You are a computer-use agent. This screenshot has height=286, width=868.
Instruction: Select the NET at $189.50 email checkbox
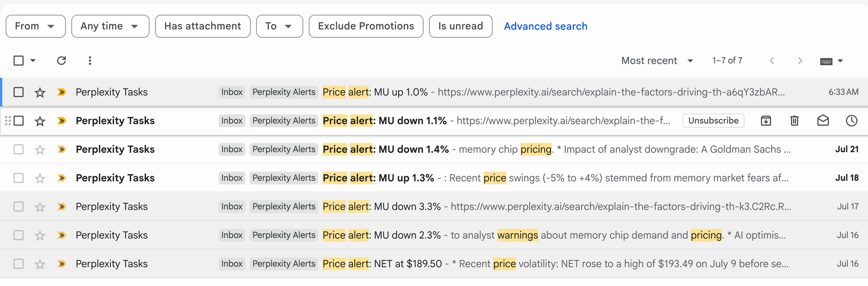[x=19, y=264]
